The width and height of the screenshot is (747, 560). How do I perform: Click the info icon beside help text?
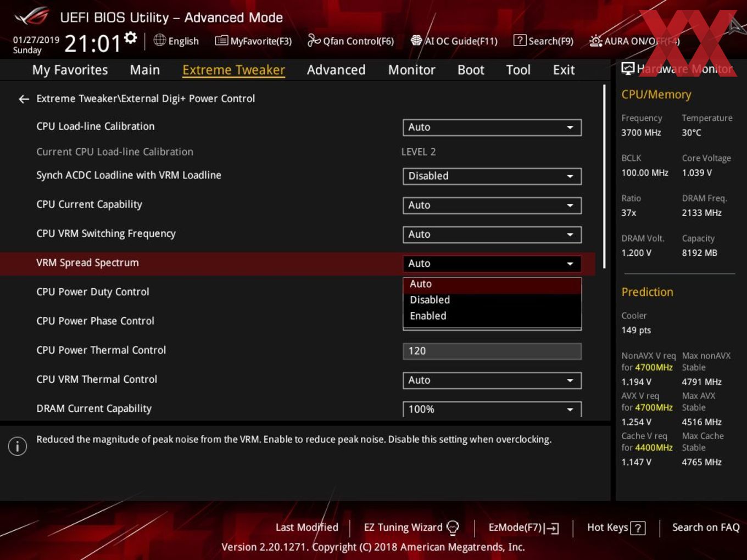click(18, 446)
